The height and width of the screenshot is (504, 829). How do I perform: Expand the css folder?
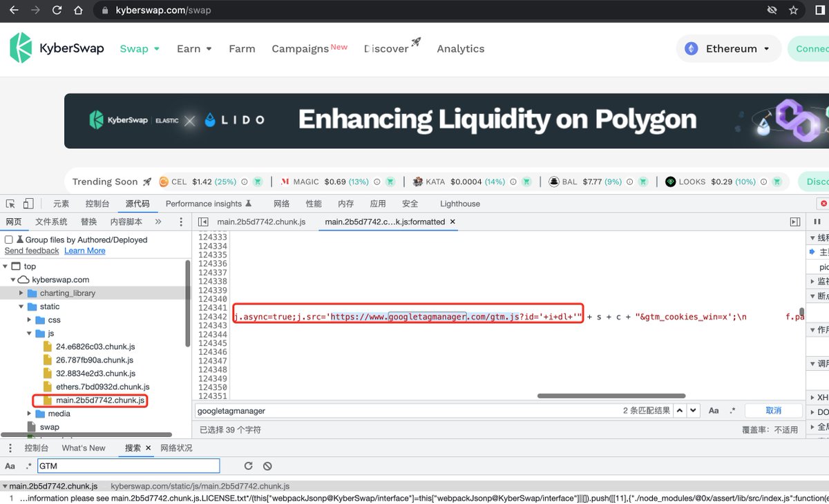29,320
